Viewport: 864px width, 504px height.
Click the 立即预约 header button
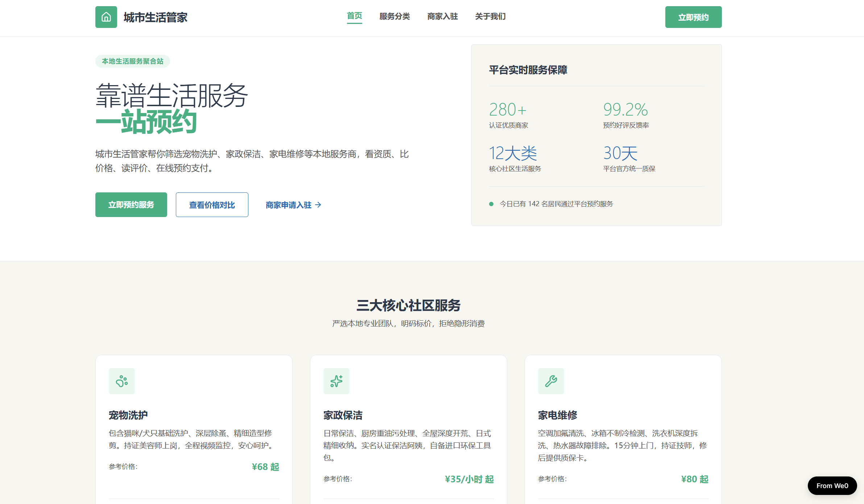(693, 17)
